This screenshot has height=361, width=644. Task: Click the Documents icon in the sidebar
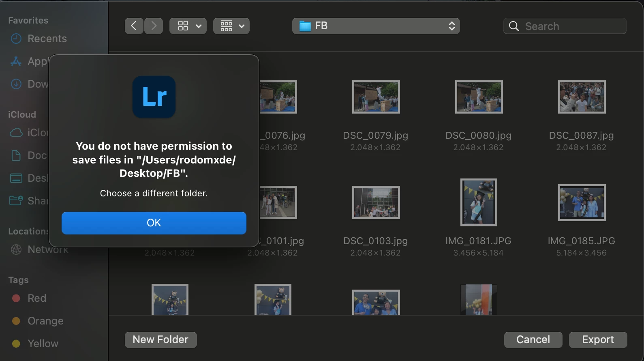(16, 155)
